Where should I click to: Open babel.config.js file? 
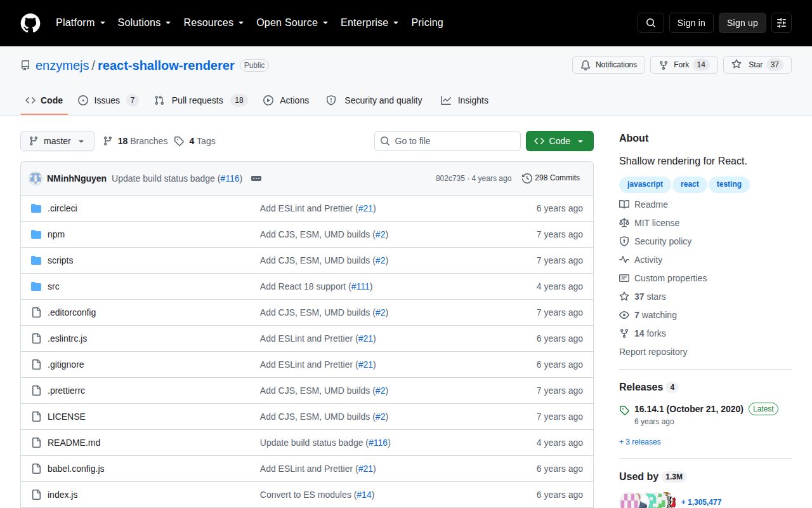pos(76,469)
